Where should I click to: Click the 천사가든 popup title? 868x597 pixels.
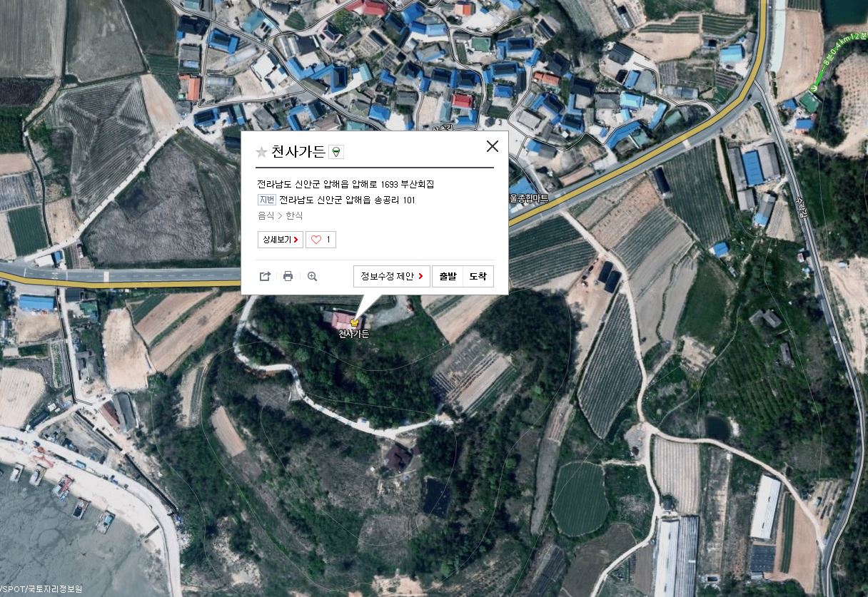click(298, 151)
